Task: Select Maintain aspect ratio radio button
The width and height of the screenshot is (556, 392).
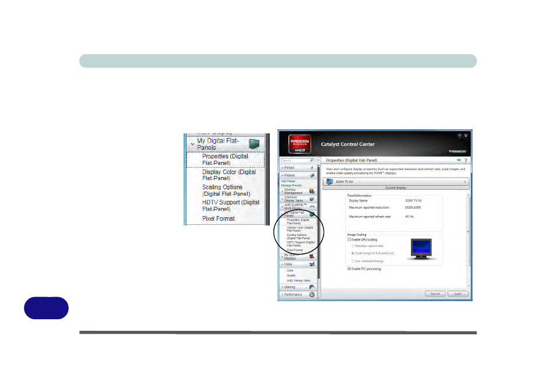Action: pos(353,246)
